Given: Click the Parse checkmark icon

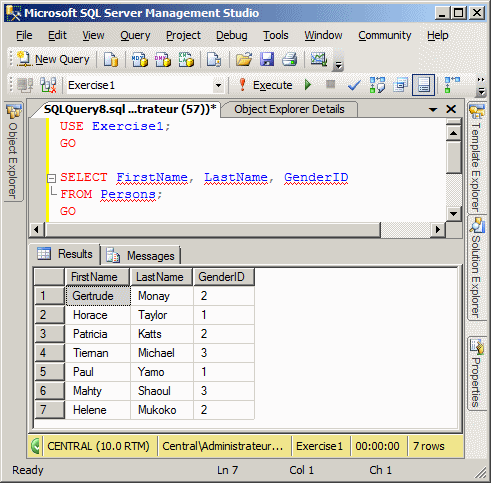Looking at the screenshot, I should (x=354, y=85).
